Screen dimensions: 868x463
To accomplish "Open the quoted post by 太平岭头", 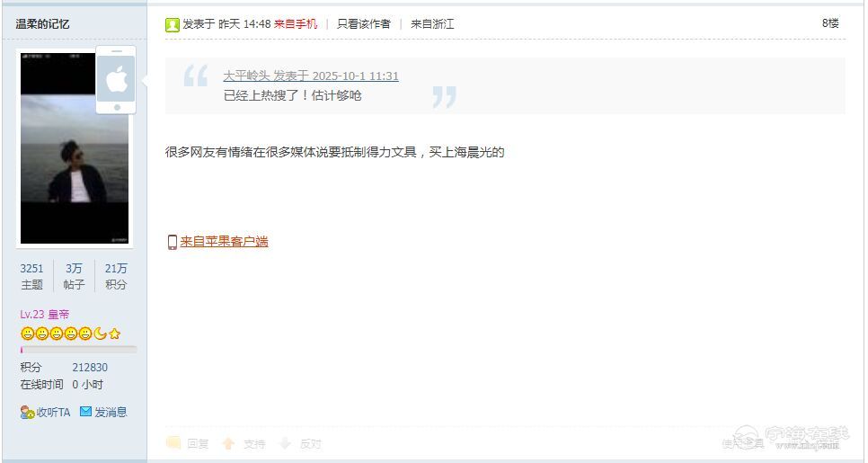I will point(311,76).
